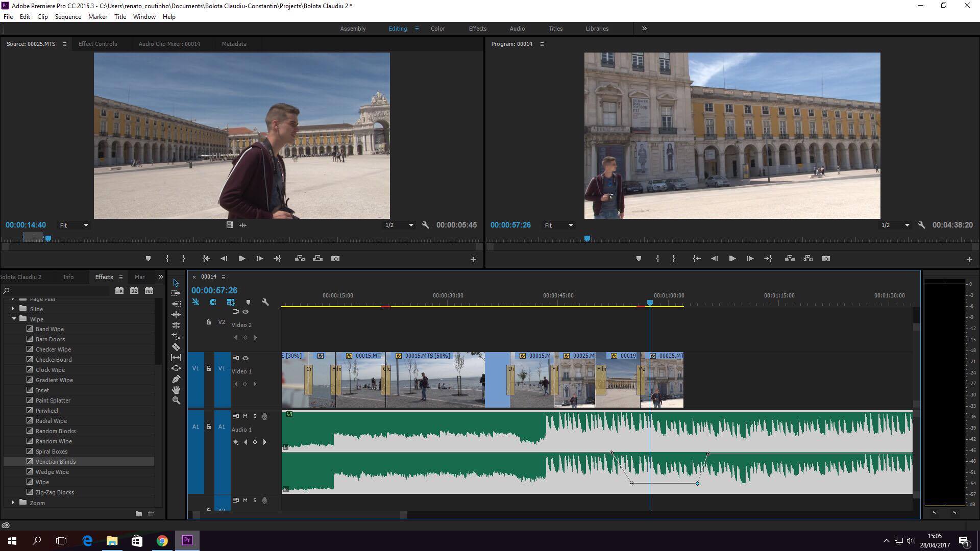
Task: Open the Program monitor button editor plus
Action: point(969,259)
